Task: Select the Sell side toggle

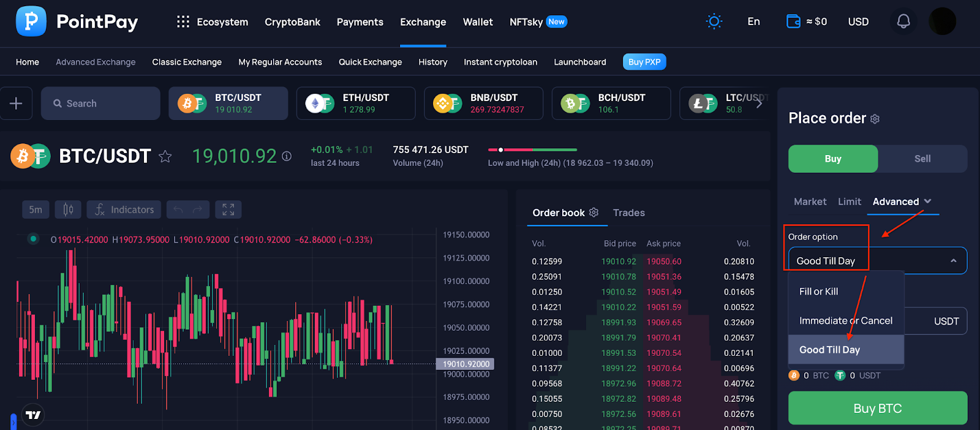Action: coord(922,159)
